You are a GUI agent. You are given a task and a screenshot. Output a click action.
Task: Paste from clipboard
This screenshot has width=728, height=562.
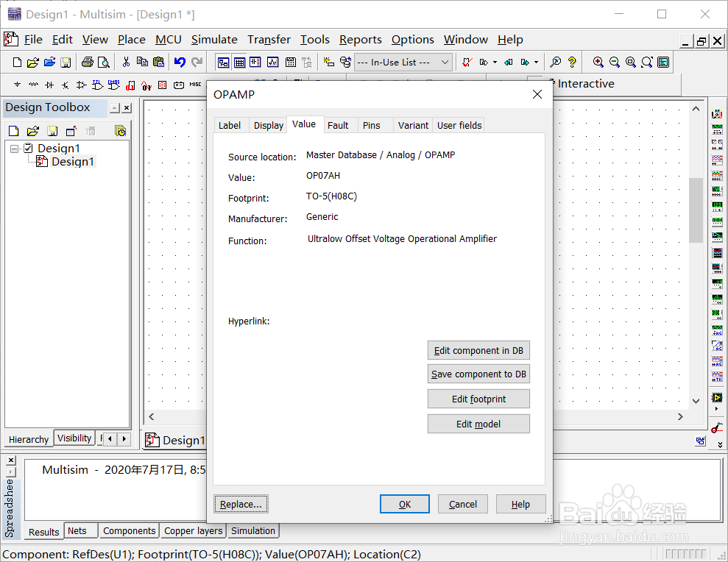[158, 63]
